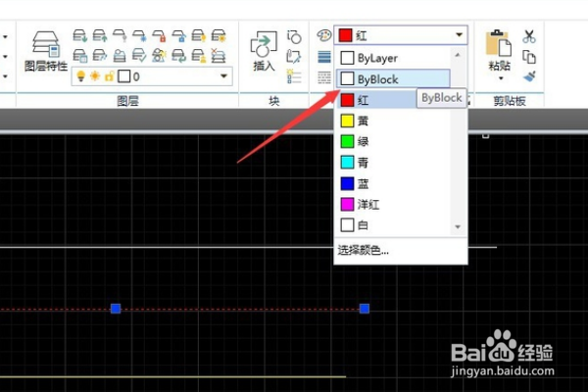Pick the blue 蓝 color swatch
The height and width of the screenshot is (392, 588).
point(347,183)
